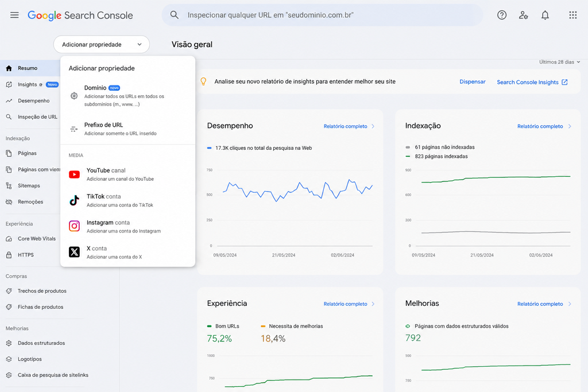The height and width of the screenshot is (392, 588).
Task: Open Páginas com vídeos in the sidebar
Action: click(x=38, y=169)
